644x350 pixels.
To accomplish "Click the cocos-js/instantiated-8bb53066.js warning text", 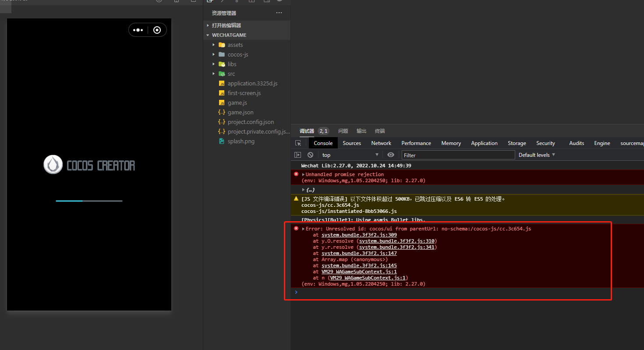I will click(349, 211).
